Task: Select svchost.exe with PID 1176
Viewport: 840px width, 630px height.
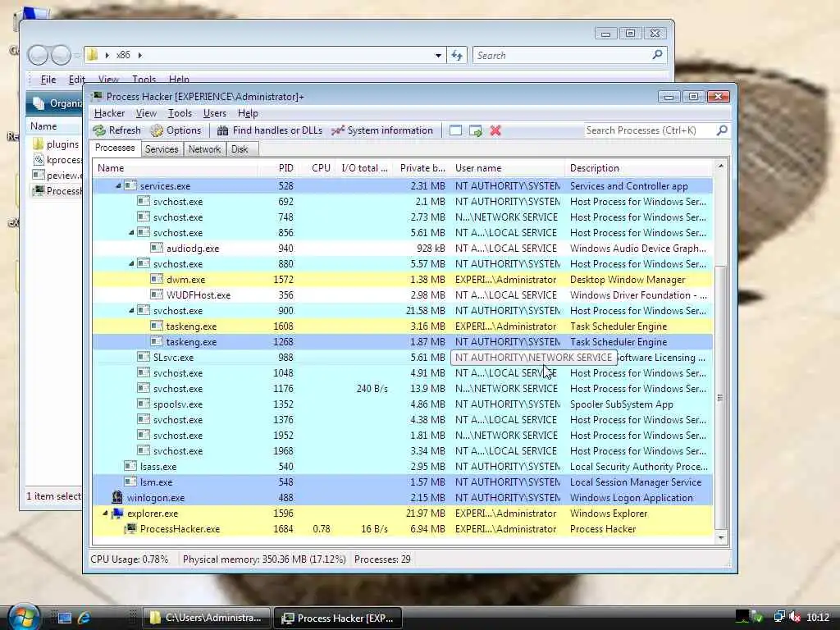Action: [403, 388]
